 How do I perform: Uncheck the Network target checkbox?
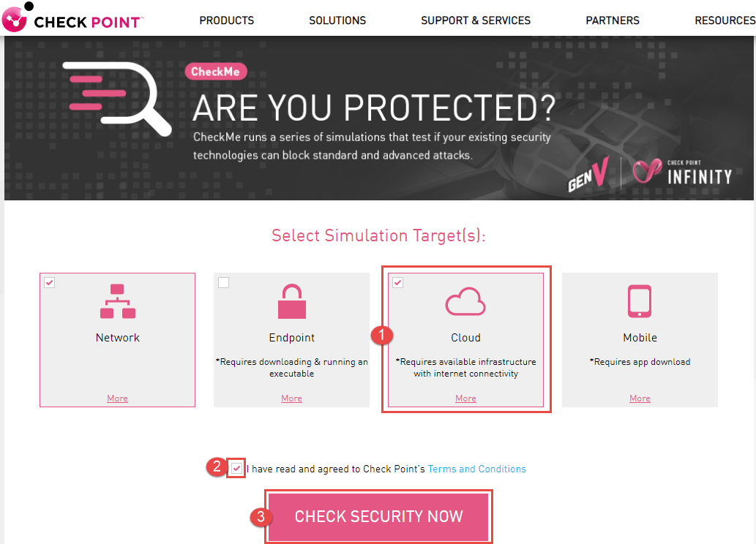(50, 282)
